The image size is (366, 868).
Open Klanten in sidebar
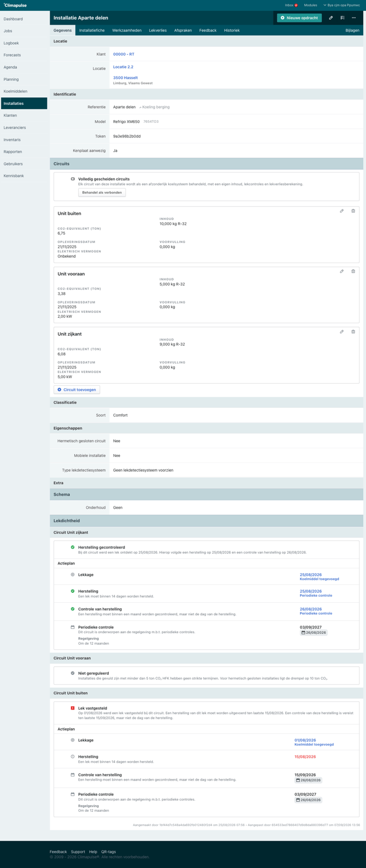23,115
